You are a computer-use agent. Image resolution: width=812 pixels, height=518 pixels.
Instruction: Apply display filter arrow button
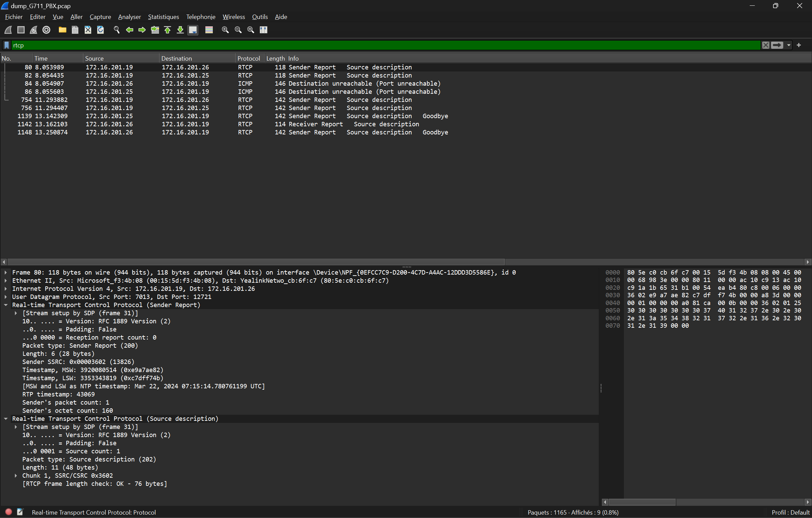click(x=777, y=45)
